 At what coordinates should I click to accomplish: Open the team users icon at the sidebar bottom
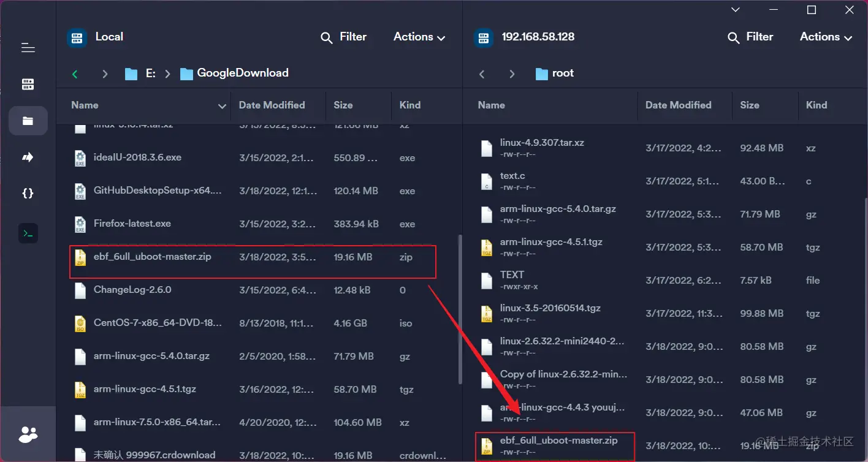pos(28,435)
